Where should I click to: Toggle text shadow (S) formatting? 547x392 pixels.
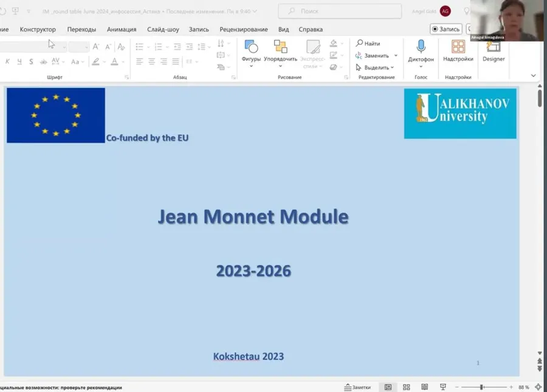pyautogui.click(x=31, y=61)
